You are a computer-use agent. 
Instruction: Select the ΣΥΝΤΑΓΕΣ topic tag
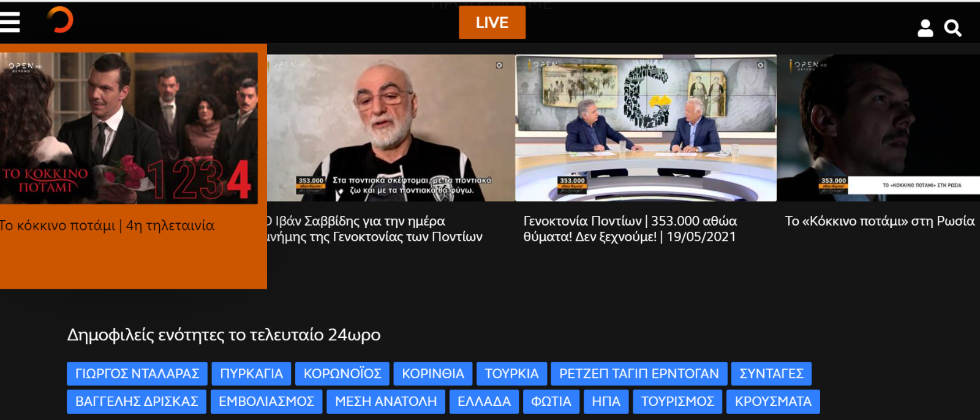tap(771, 373)
